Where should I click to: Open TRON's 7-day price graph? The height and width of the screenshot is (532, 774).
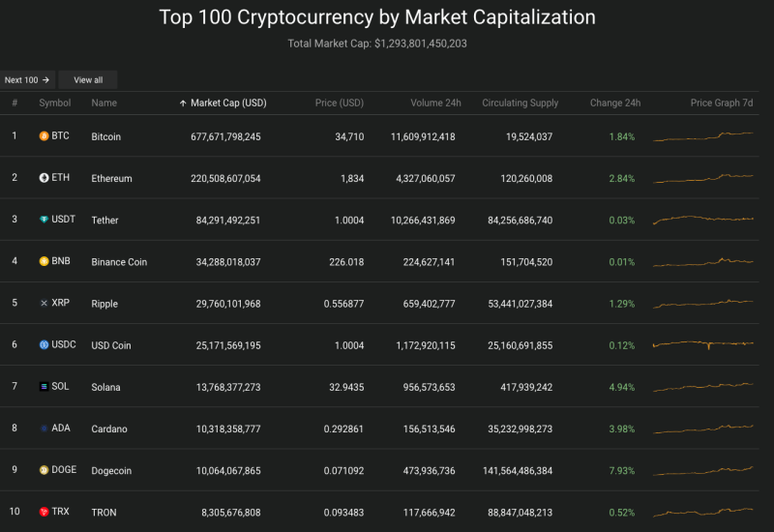point(703,513)
